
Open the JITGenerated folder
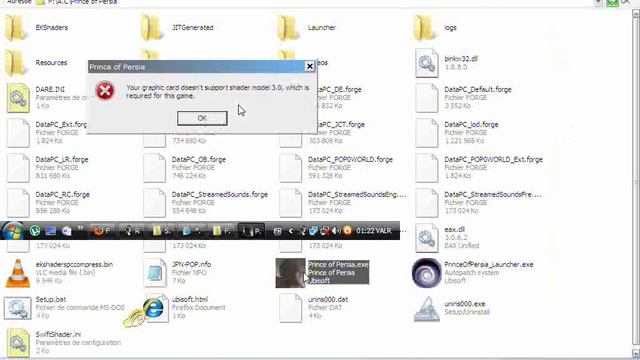click(177, 28)
